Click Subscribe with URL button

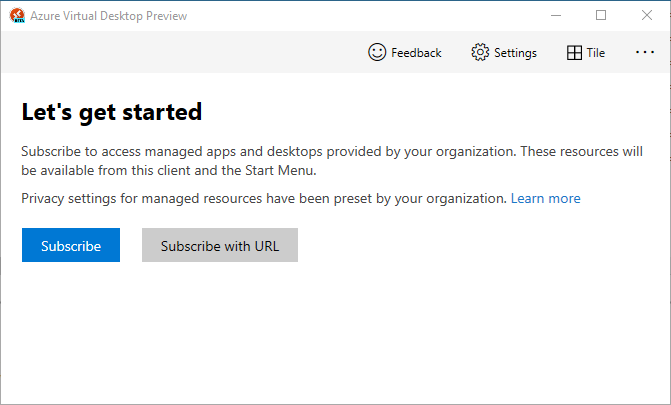point(220,245)
